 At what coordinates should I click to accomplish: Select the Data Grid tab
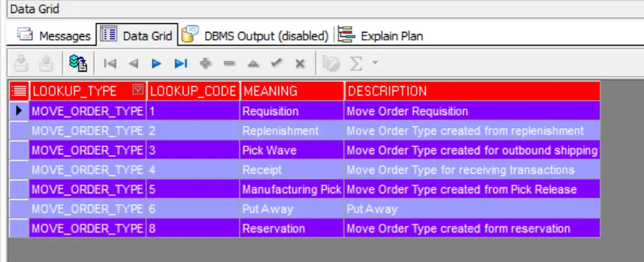click(x=137, y=35)
